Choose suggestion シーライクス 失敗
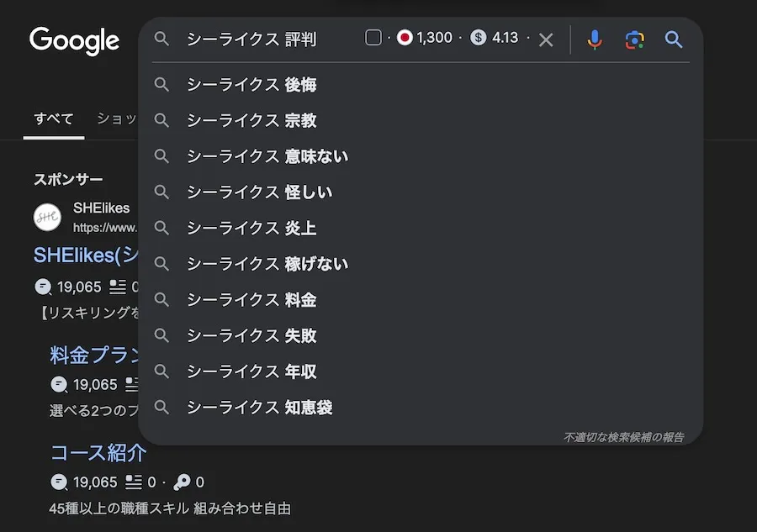 421,335
